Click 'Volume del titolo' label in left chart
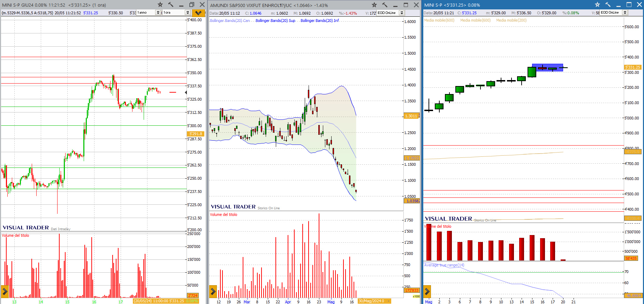 15,235
